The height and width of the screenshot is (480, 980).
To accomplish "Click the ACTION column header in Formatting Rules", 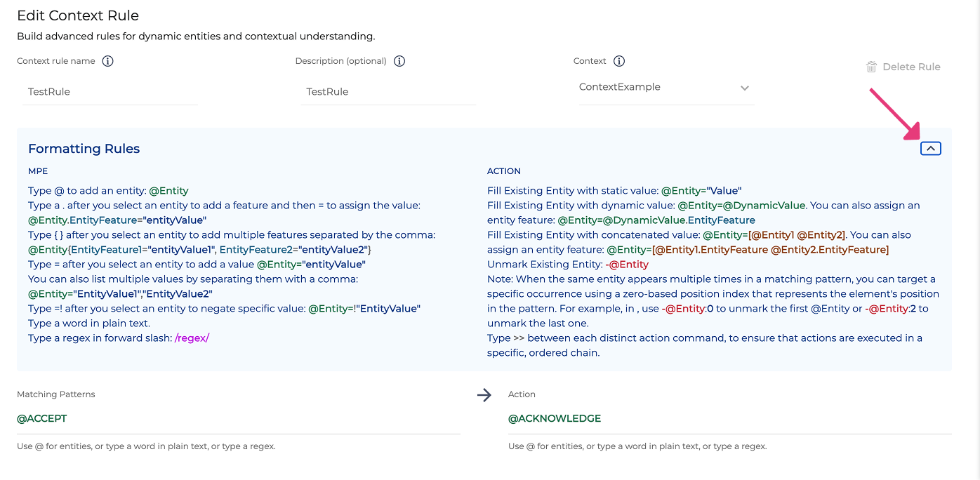I will coord(504,171).
